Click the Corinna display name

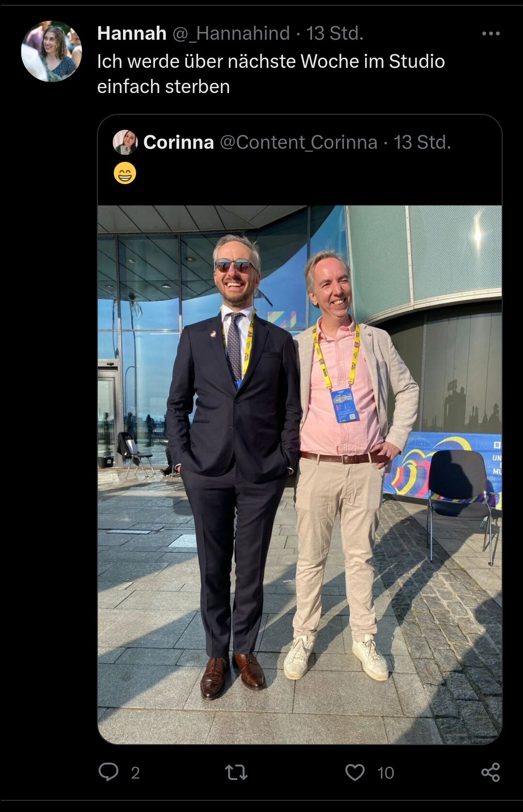pyautogui.click(x=179, y=142)
